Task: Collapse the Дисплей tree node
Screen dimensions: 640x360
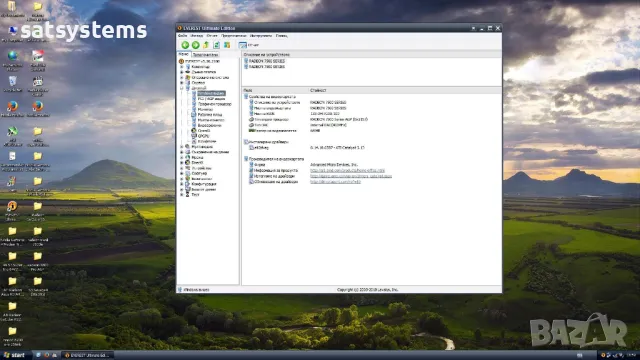Action: [182, 88]
